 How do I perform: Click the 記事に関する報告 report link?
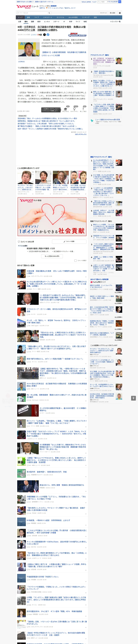[24, 111]
